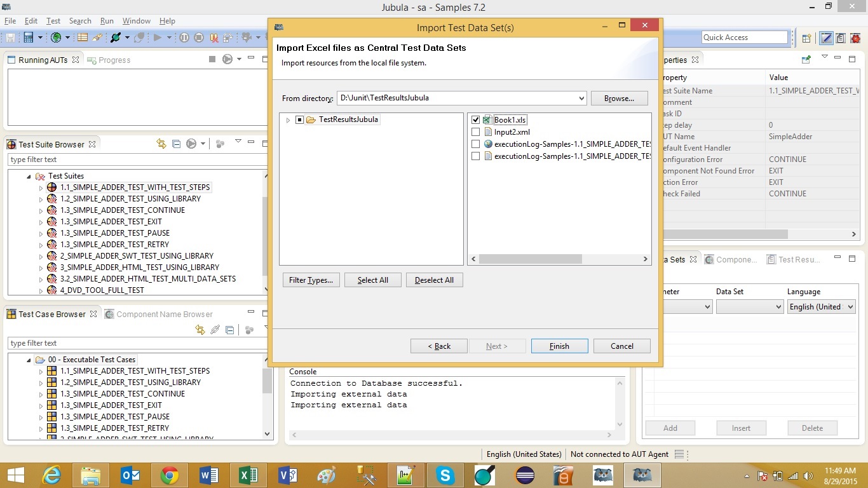Image resolution: width=868 pixels, height=488 pixels.
Task: Open the calculator icon dropdown arrow in toolbar
Action: pos(40,37)
